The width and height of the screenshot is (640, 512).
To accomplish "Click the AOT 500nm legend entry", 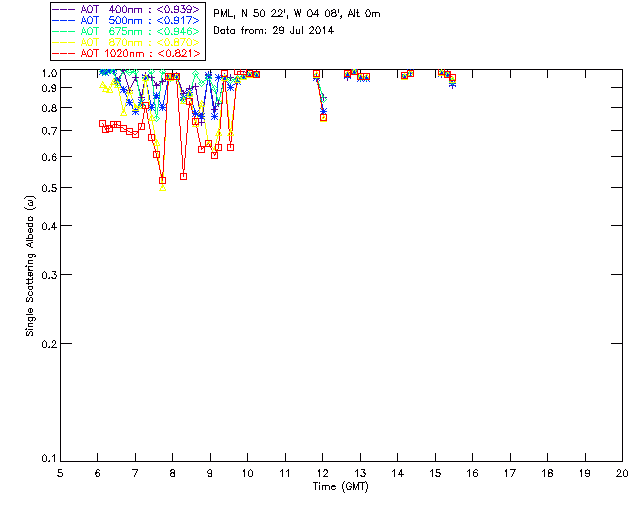I will (x=127, y=20).
